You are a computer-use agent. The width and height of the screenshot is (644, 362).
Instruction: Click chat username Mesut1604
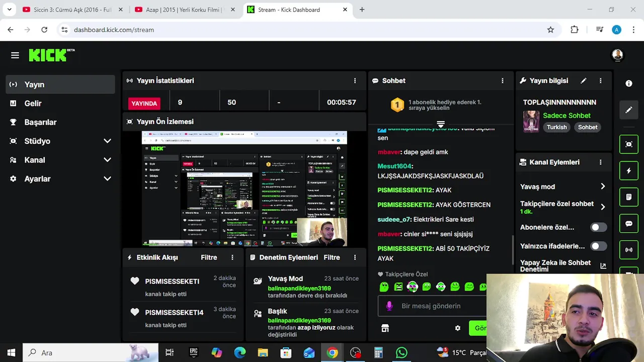click(x=394, y=166)
